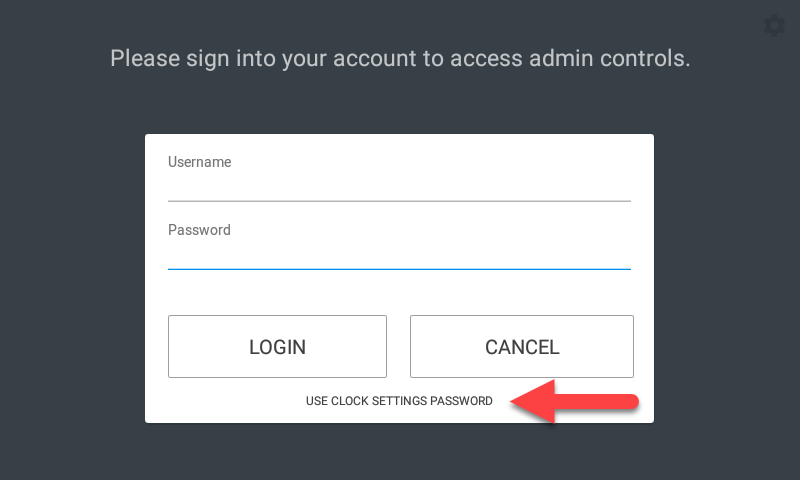The height and width of the screenshot is (480, 800).
Task: Open settings via the gear icon
Action: click(774, 26)
